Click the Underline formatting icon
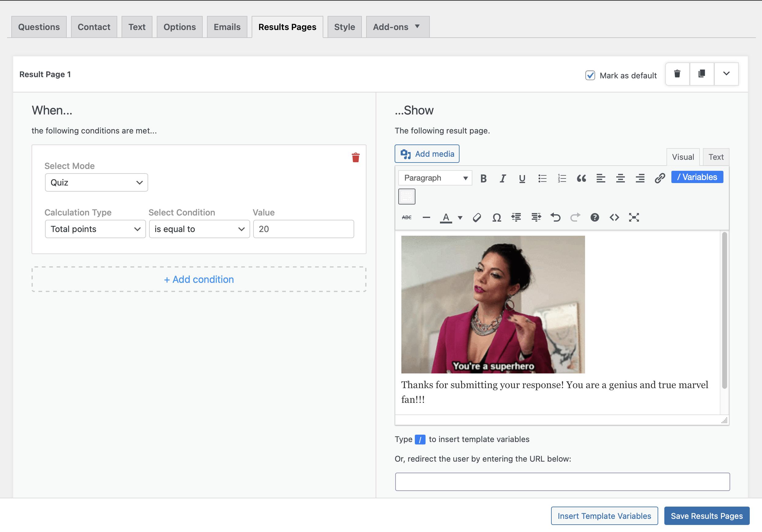 (522, 178)
